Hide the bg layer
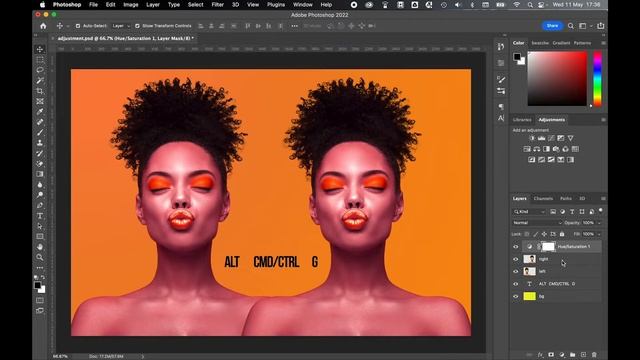Image resolution: width=640 pixels, height=360 pixels. (x=516, y=296)
